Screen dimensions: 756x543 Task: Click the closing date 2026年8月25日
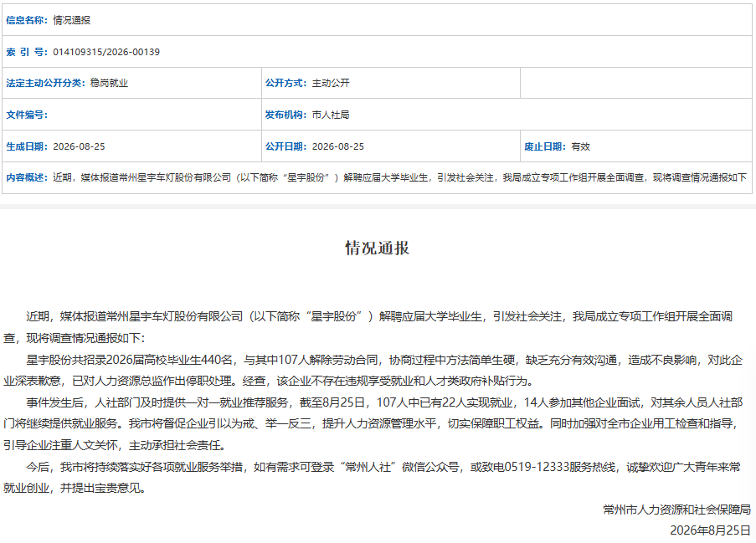710,530
